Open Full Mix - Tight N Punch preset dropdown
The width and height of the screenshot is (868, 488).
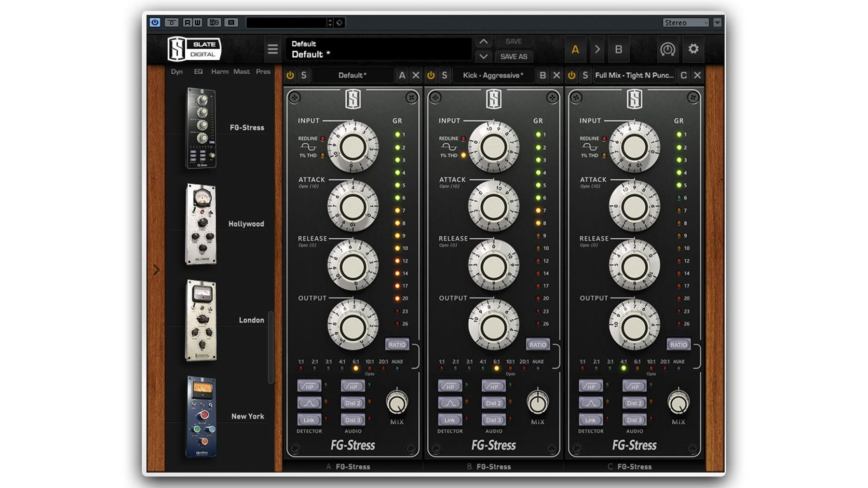(x=634, y=75)
